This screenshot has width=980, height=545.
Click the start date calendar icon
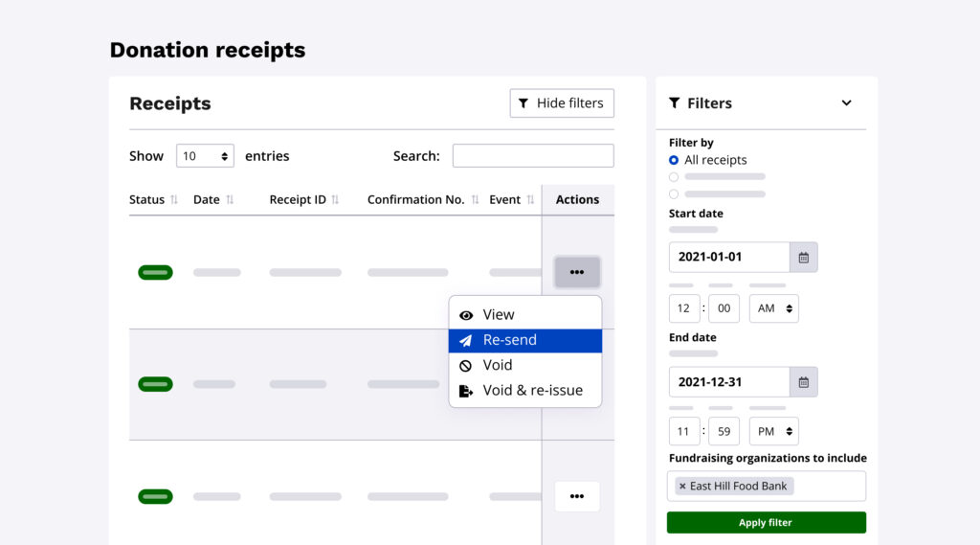(804, 257)
